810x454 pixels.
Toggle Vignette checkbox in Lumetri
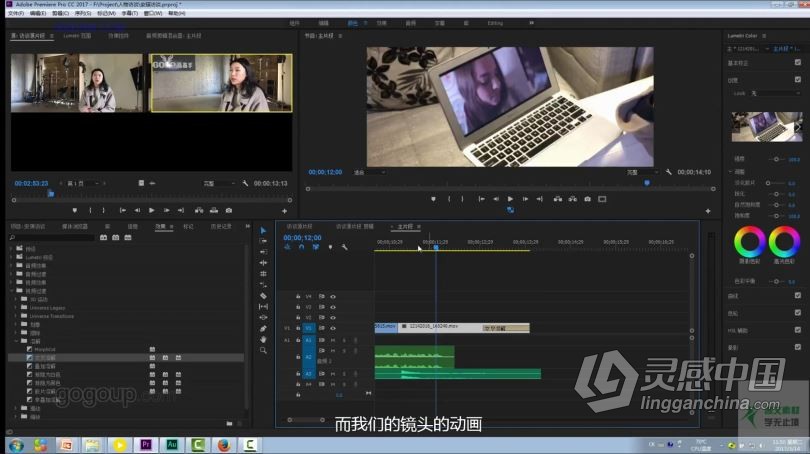(x=798, y=347)
